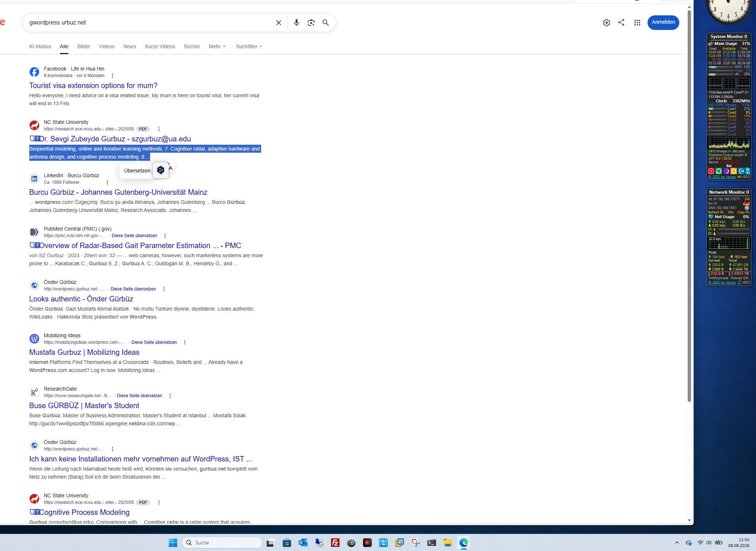Open the terminal app in the taskbar

432,543
